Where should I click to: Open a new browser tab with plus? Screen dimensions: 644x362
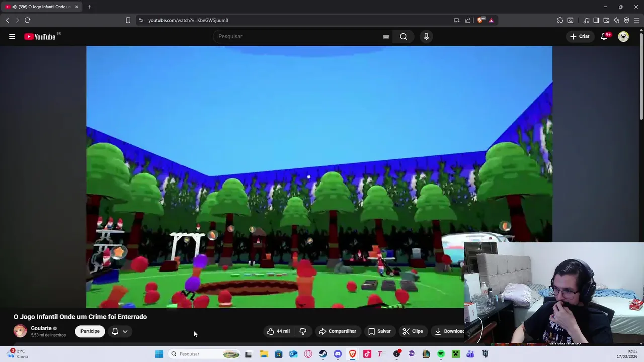tap(89, 7)
